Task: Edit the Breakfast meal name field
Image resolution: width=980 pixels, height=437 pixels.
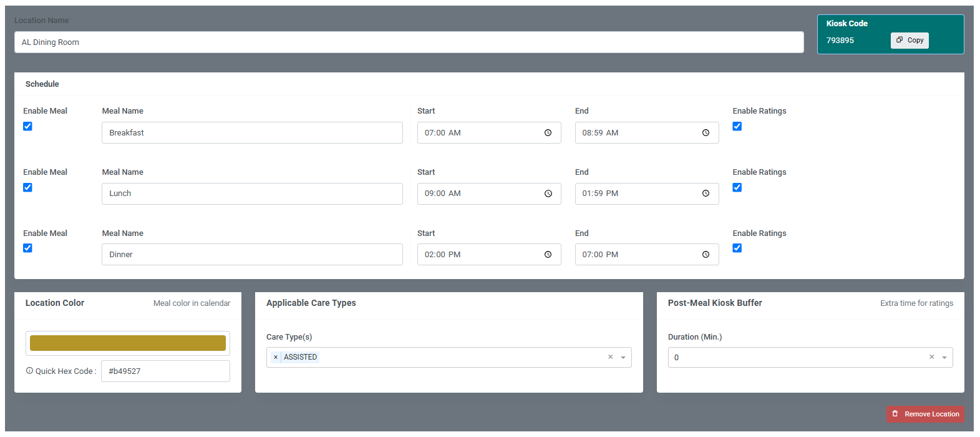Action: pos(252,133)
